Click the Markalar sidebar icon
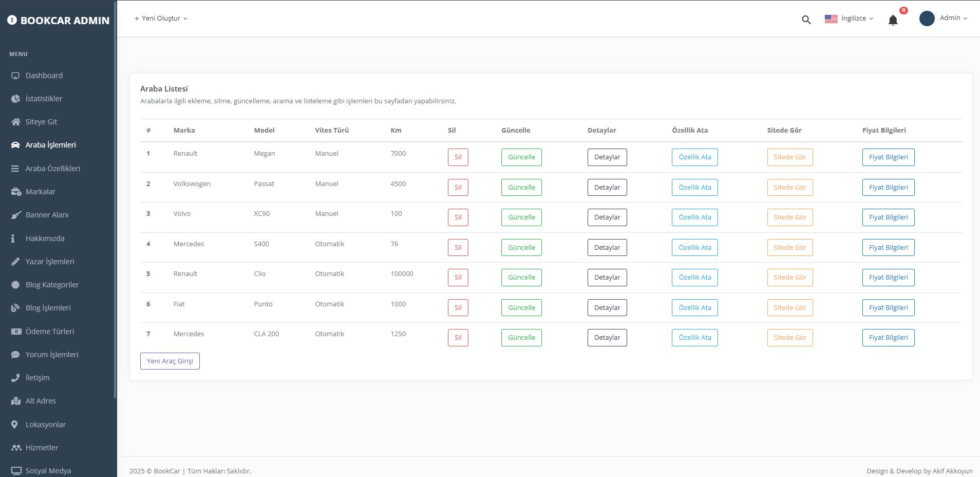980x477 pixels. [15, 191]
